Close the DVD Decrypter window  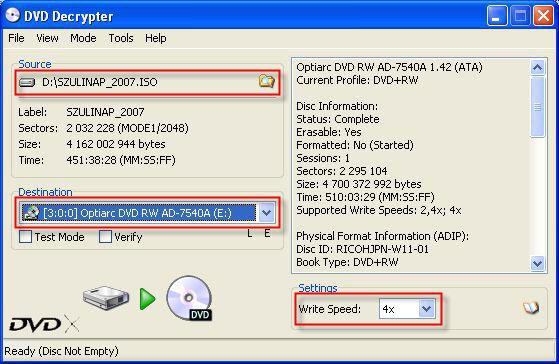tap(543, 16)
